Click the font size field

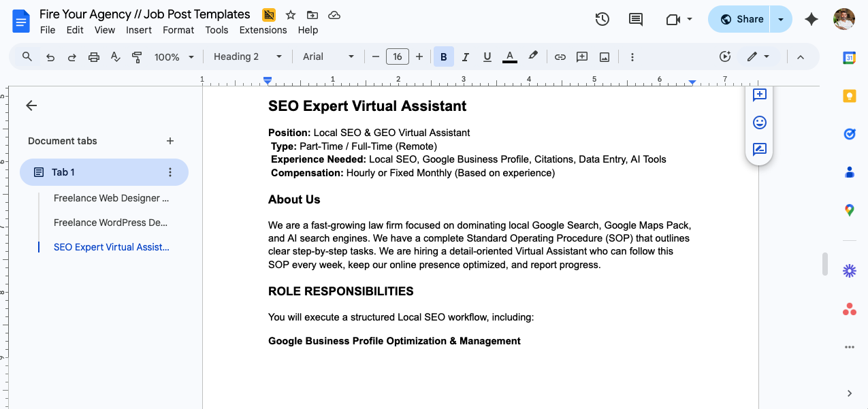(x=398, y=57)
